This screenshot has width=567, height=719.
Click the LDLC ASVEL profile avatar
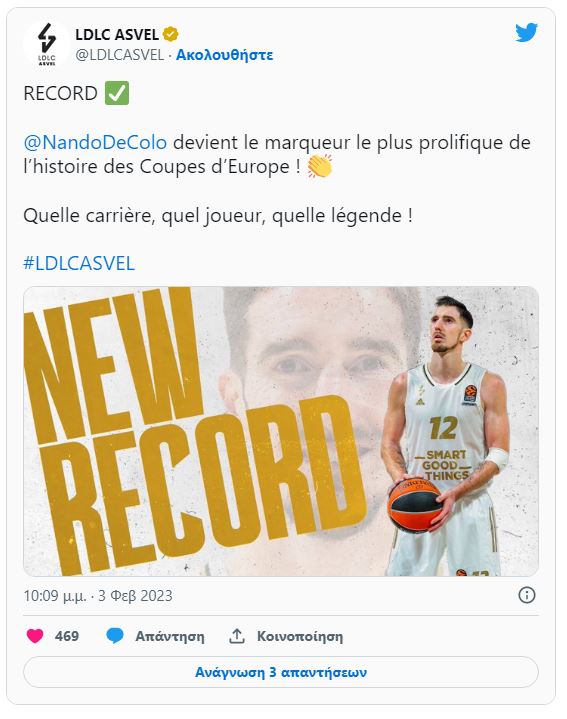[46, 44]
